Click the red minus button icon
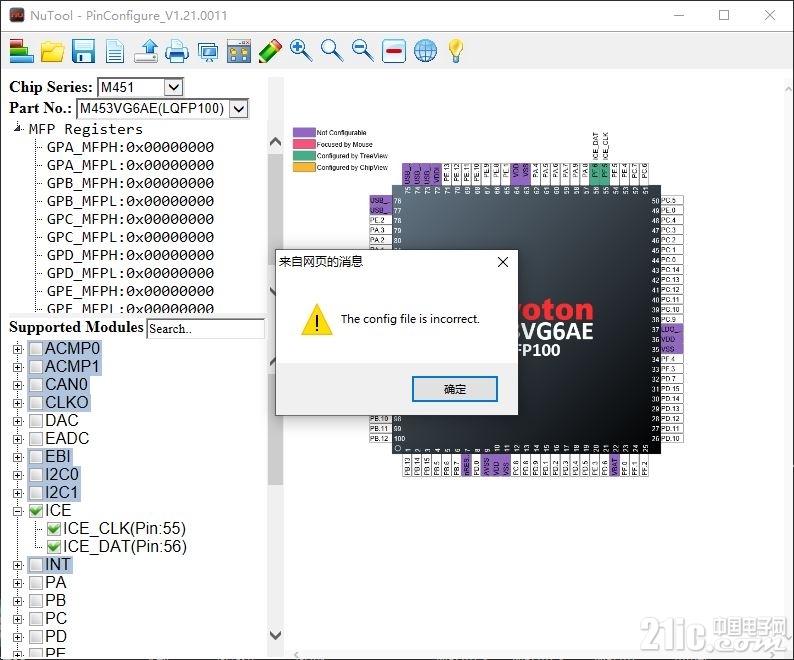This screenshot has height=660, width=794. pyautogui.click(x=394, y=51)
